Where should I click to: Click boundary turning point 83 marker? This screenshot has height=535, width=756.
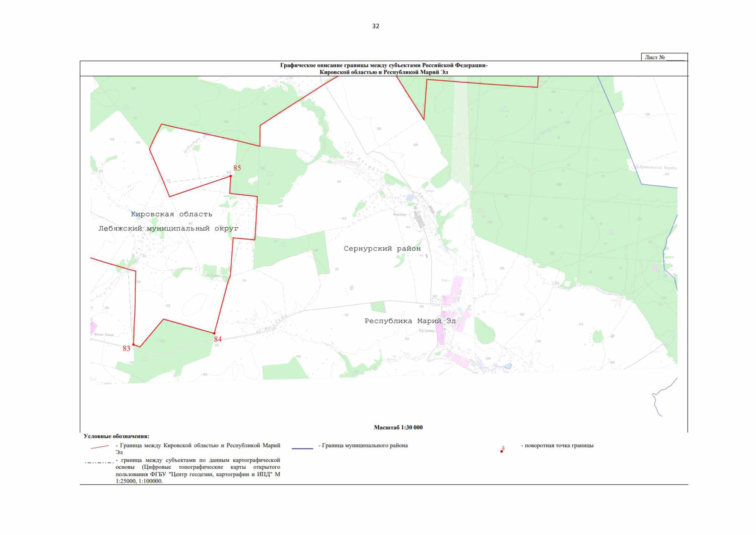(133, 345)
